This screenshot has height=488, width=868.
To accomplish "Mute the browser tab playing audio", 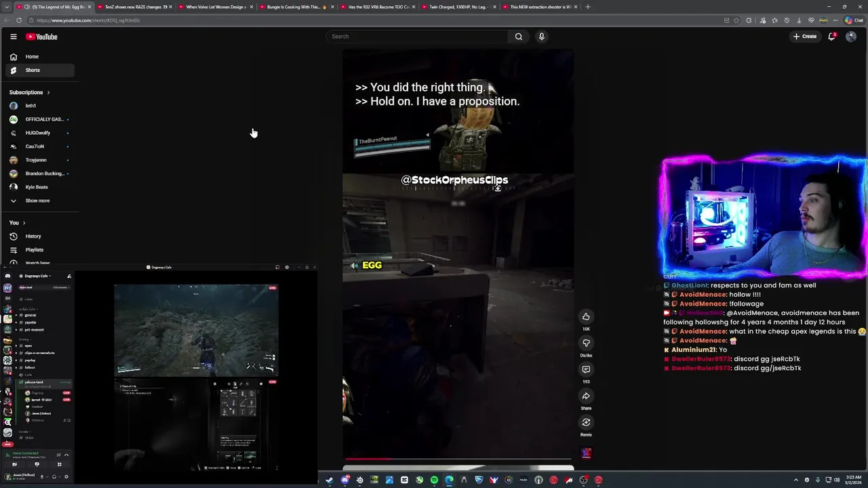I will point(28,7).
